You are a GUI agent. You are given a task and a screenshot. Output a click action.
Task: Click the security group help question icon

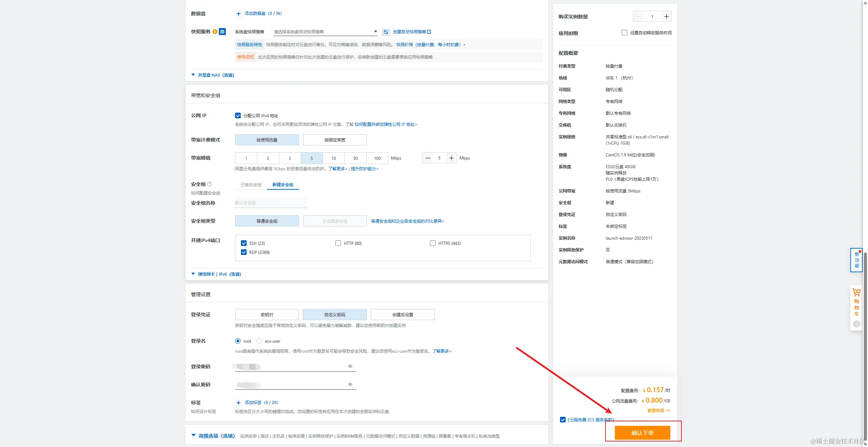(x=209, y=184)
